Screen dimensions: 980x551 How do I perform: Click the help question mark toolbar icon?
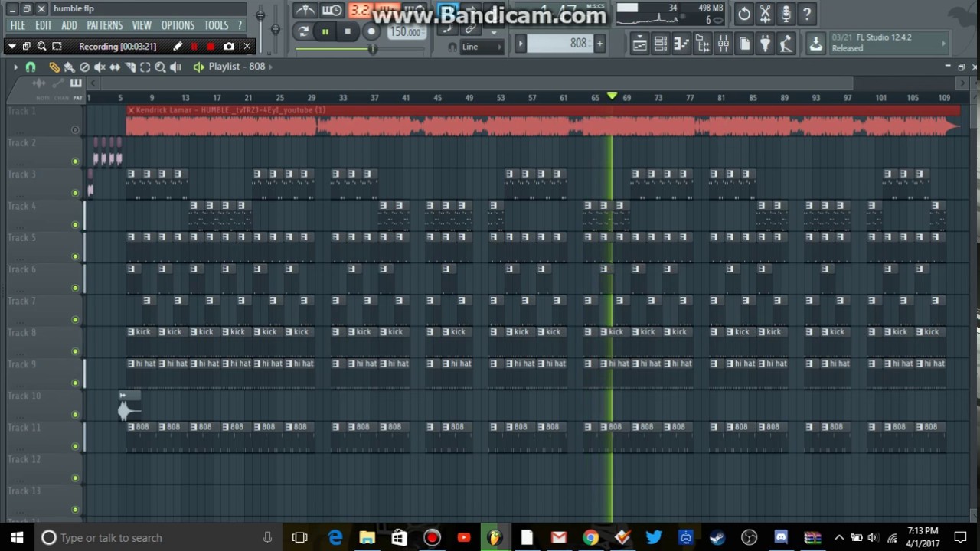(x=806, y=14)
